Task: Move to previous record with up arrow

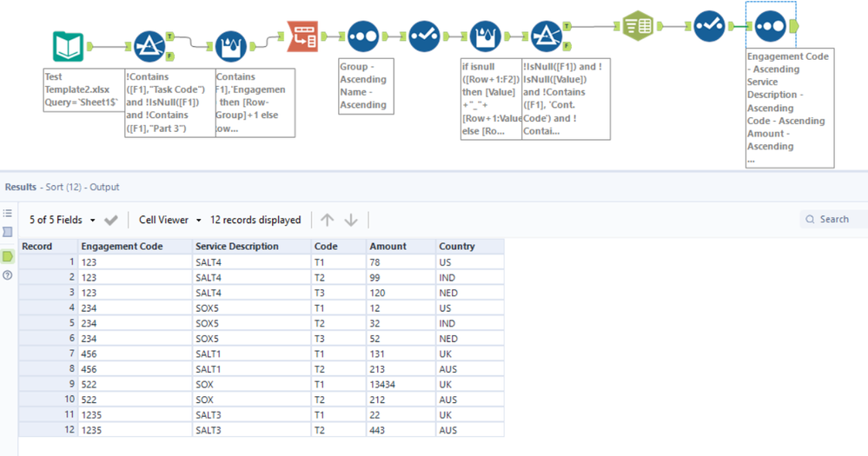Action: tap(328, 220)
